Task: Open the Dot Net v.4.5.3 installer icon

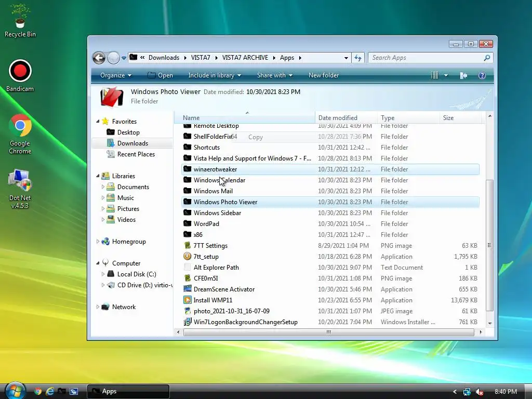Action: pos(20,189)
